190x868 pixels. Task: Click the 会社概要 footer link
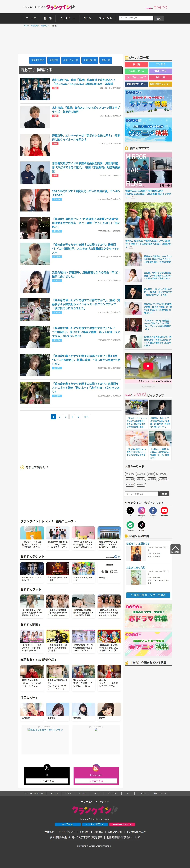[49, 832]
